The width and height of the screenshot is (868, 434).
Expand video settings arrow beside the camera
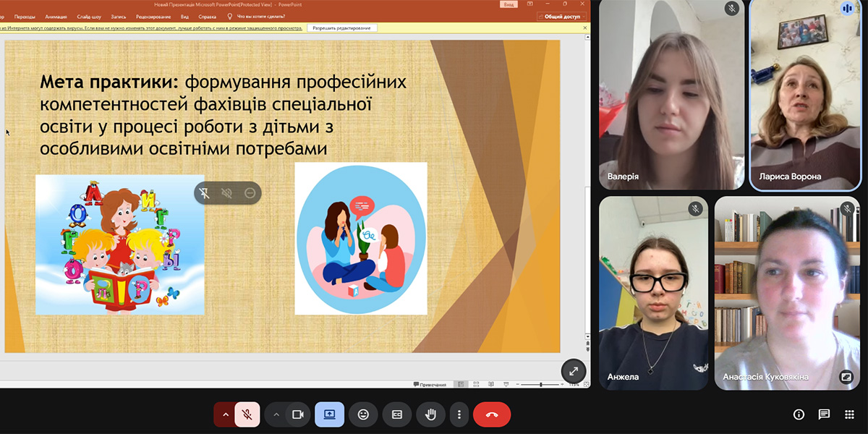(x=276, y=414)
